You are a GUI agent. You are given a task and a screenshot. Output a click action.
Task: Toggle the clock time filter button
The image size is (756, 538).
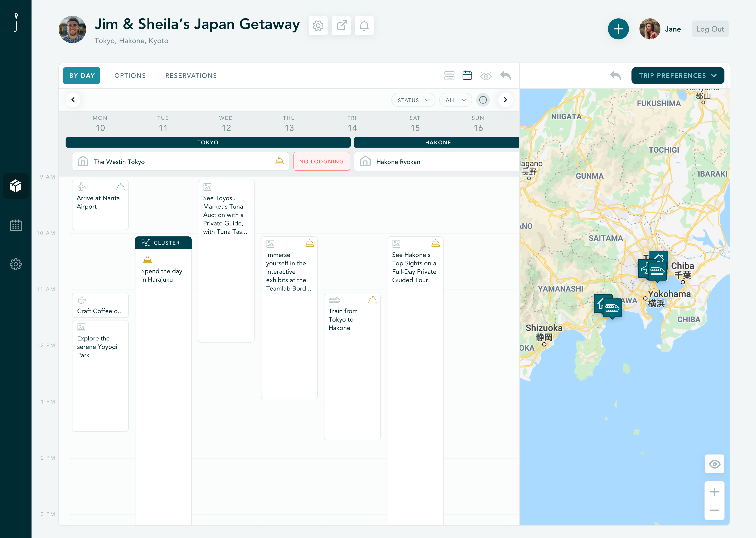pyautogui.click(x=483, y=100)
